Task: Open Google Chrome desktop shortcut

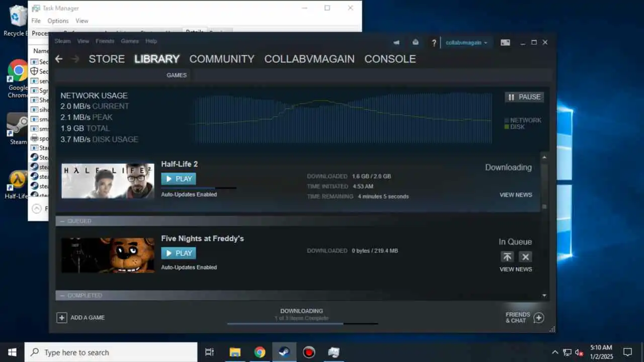Action: pyautogui.click(x=18, y=79)
